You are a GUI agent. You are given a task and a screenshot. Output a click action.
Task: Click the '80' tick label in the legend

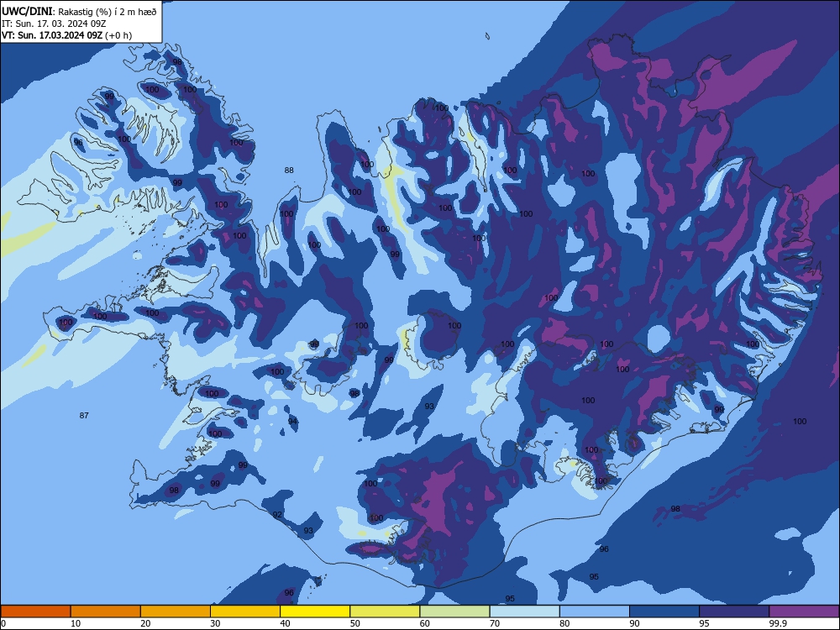(565, 623)
